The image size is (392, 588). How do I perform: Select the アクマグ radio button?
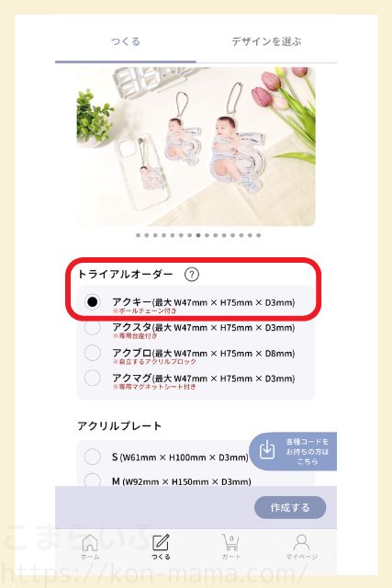pyautogui.click(x=92, y=378)
